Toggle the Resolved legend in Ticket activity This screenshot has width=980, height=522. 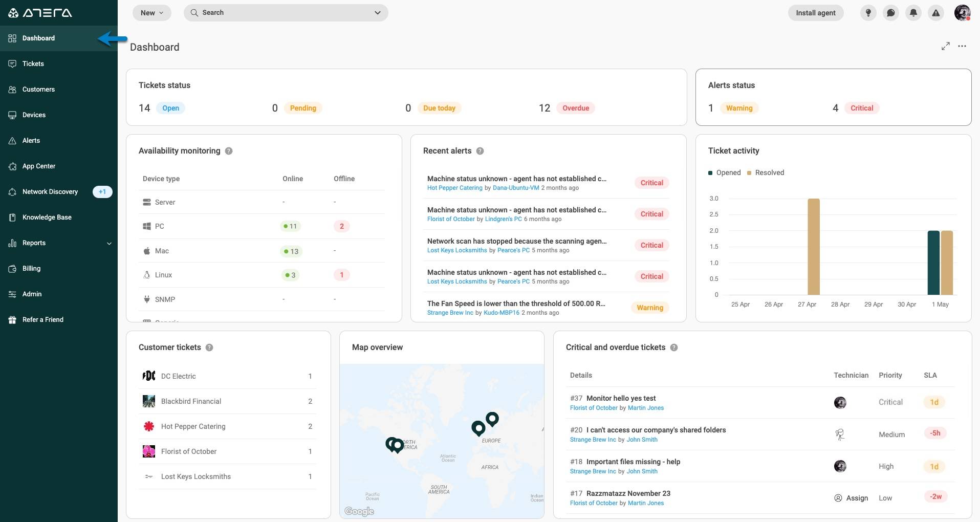click(x=766, y=172)
